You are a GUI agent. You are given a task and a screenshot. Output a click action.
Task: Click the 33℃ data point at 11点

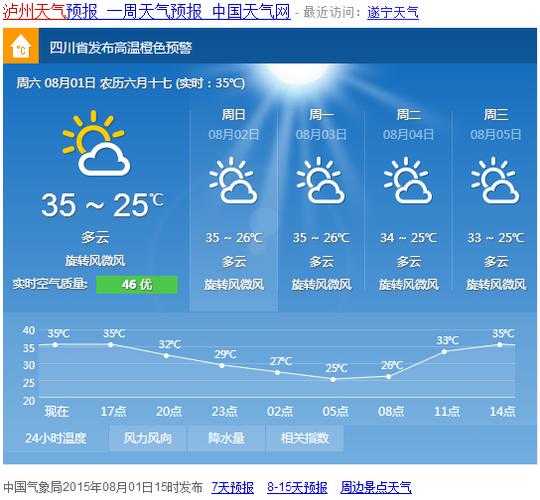tap(444, 352)
